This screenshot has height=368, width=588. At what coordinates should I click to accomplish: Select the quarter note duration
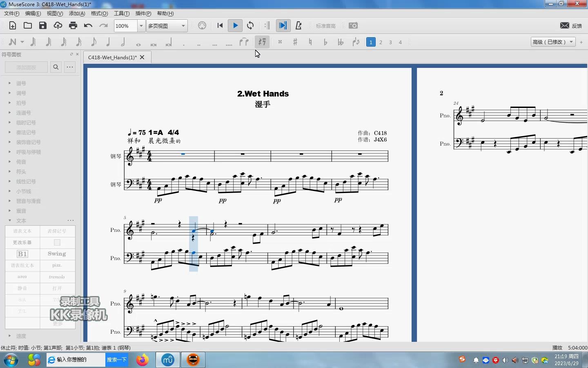pos(108,42)
